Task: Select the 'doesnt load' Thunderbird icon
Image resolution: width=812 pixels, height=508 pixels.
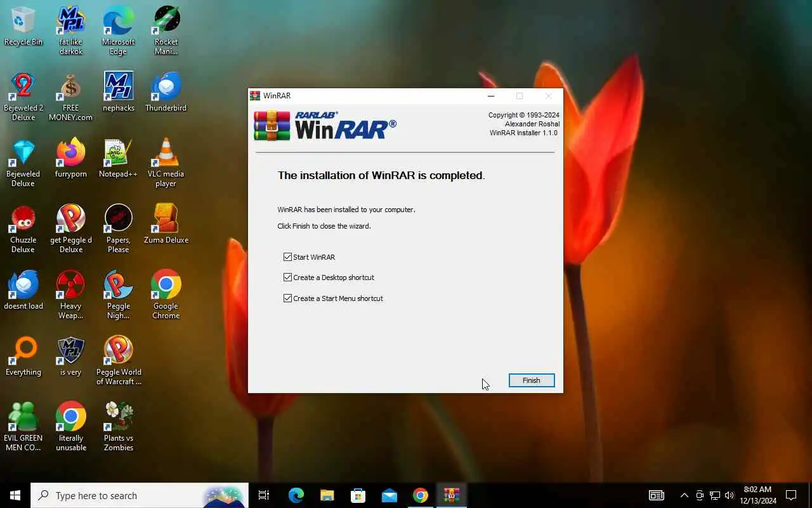Action: coord(23,290)
